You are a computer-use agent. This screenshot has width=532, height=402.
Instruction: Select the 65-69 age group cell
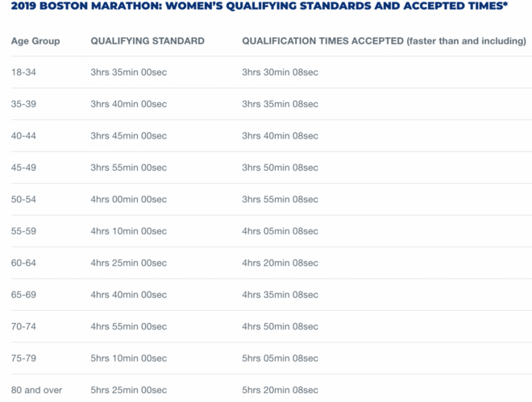point(23,295)
